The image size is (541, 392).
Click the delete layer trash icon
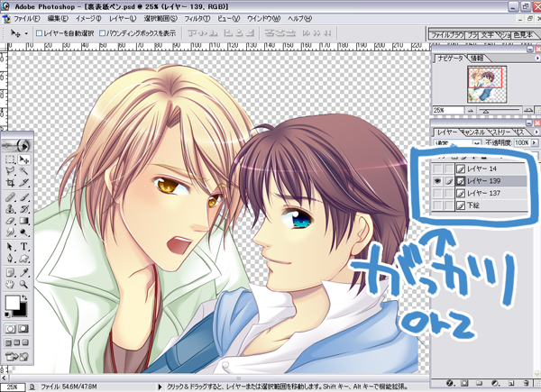click(x=526, y=383)
